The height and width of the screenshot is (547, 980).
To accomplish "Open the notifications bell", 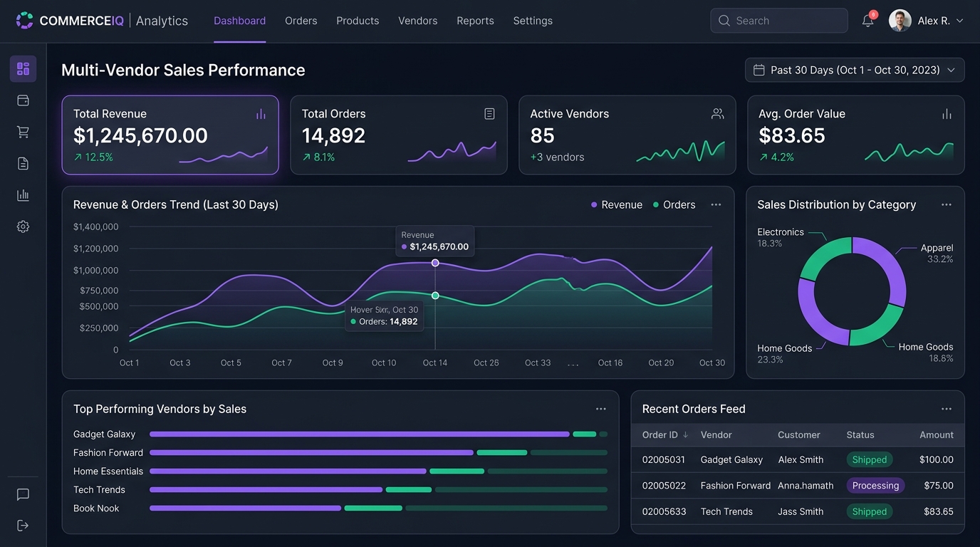I will pyautogui.click(x=867, y=21).
